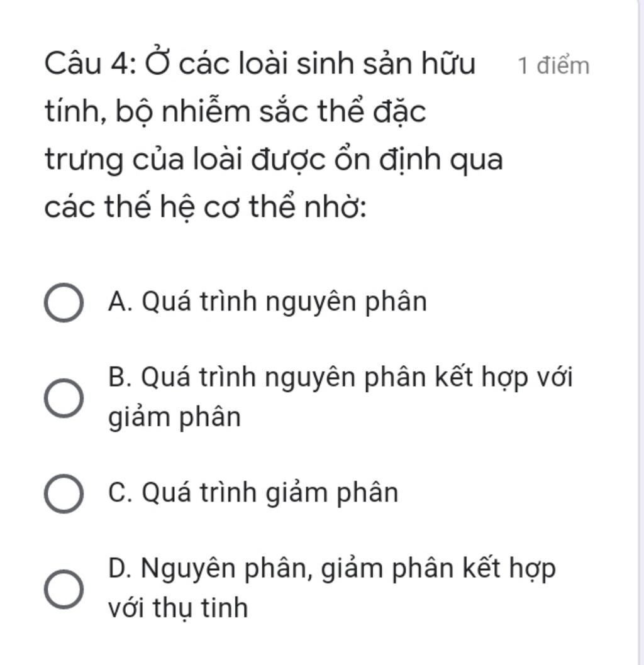The width and height of the screenshot is (644, 665).
Task: Click label 'D. Nguyên phân, giảm phân kết hợp'
Action: pyautogui.click(x=332, y=569)
